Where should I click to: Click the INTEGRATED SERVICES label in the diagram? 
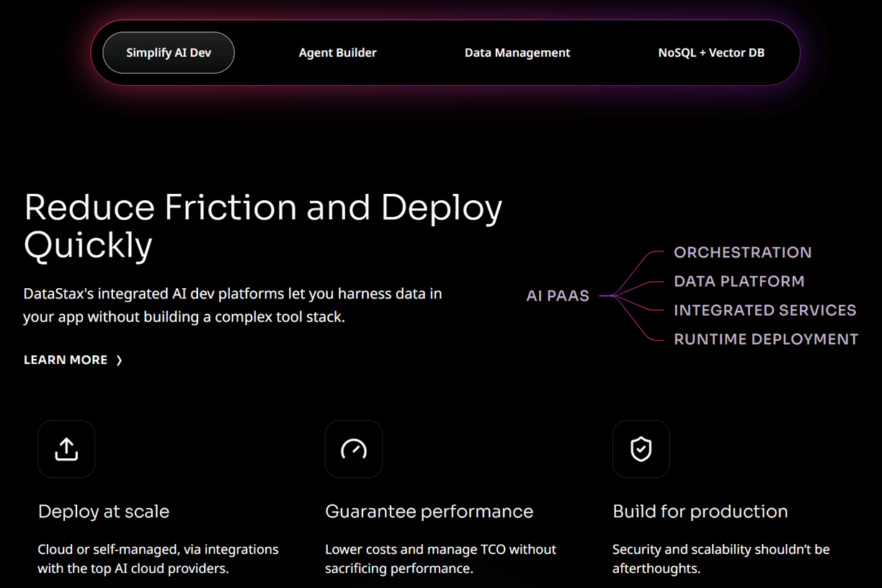click(765, 310)
